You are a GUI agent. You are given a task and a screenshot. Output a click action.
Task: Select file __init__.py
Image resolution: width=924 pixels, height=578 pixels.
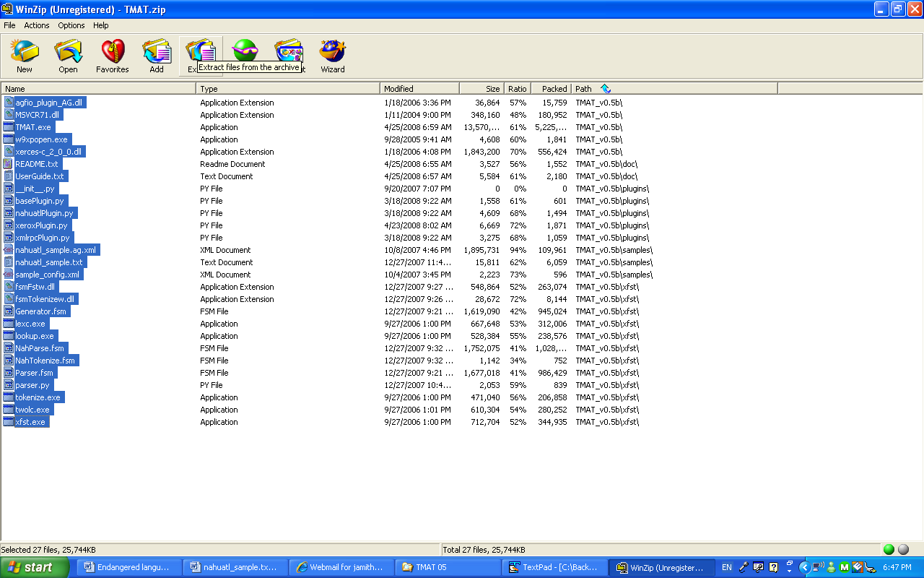click(x=35, y=189)
